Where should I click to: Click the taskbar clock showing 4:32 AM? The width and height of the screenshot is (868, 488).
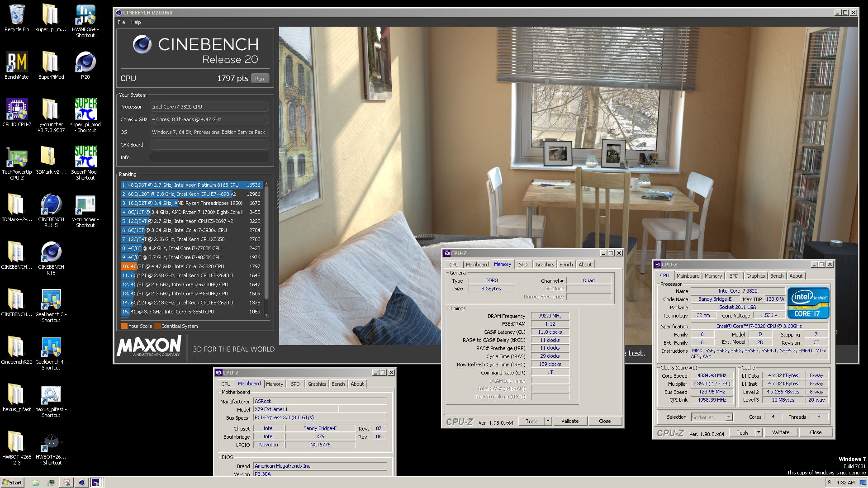tap(845, 483)
